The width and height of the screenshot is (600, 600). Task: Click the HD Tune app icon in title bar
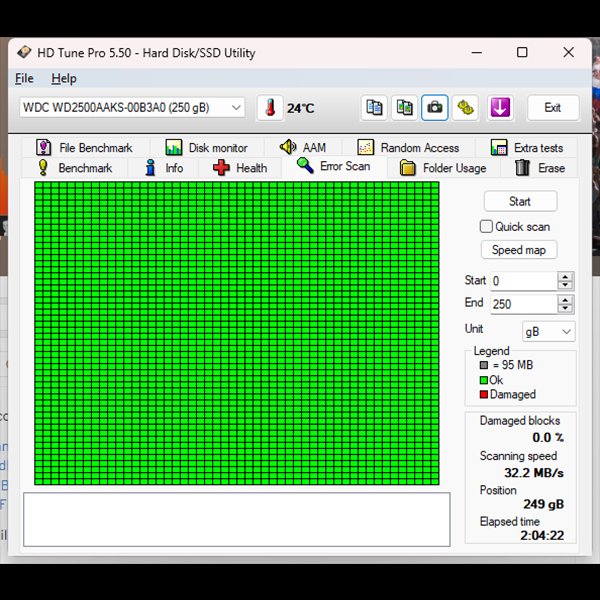coord(24,52)
